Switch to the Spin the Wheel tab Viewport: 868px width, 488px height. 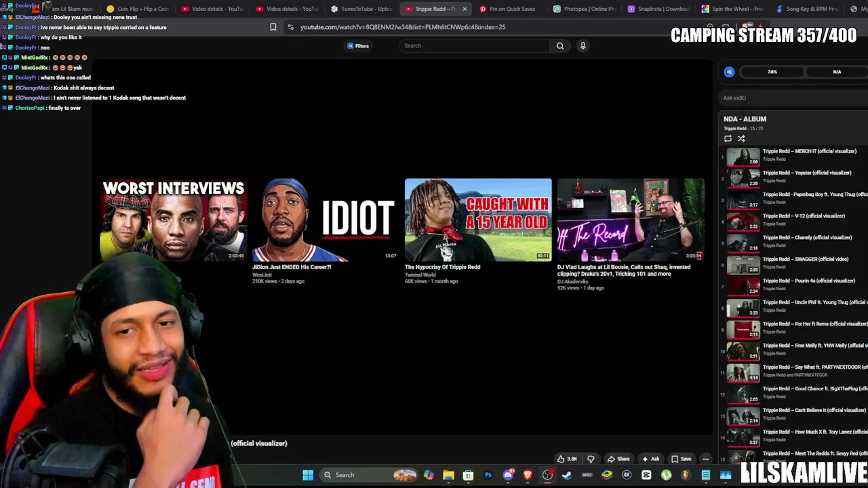[x=734, y=9]
